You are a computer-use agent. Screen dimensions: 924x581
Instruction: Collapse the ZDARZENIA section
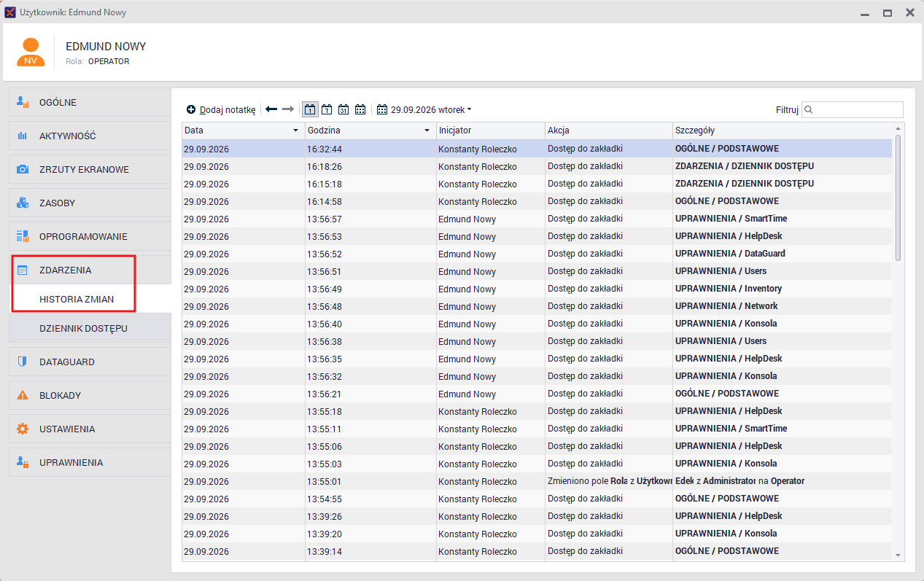(x=90, y=270)
